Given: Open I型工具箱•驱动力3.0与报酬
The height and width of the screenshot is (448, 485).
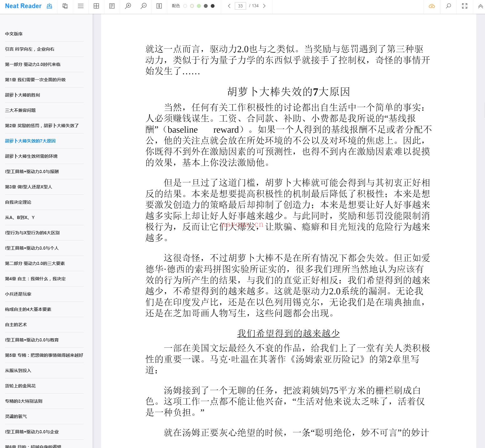Looking at the screenshot, I should pos(32,172).
